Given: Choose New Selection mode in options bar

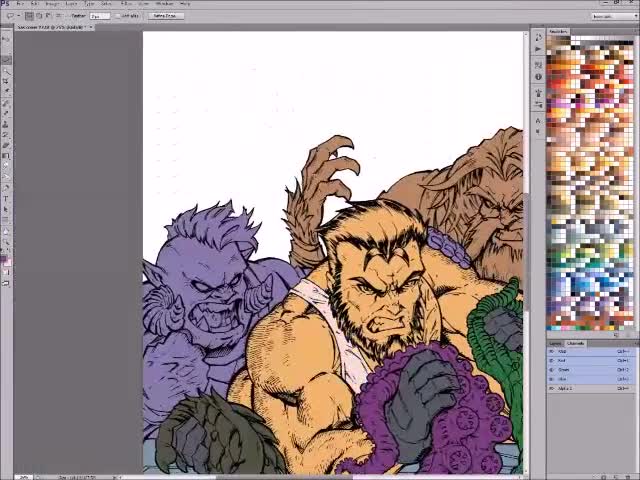Looking at the screenshot, I should (x=29, y=16).
